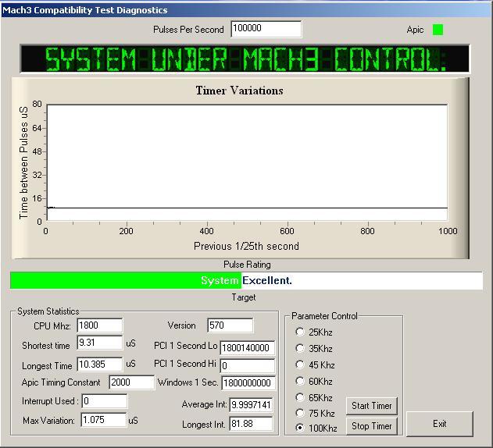This screenshot has height=448, width=493.
Task: Click the Shortest time value field
Action: pyautogui.click(x=99, y=343)
